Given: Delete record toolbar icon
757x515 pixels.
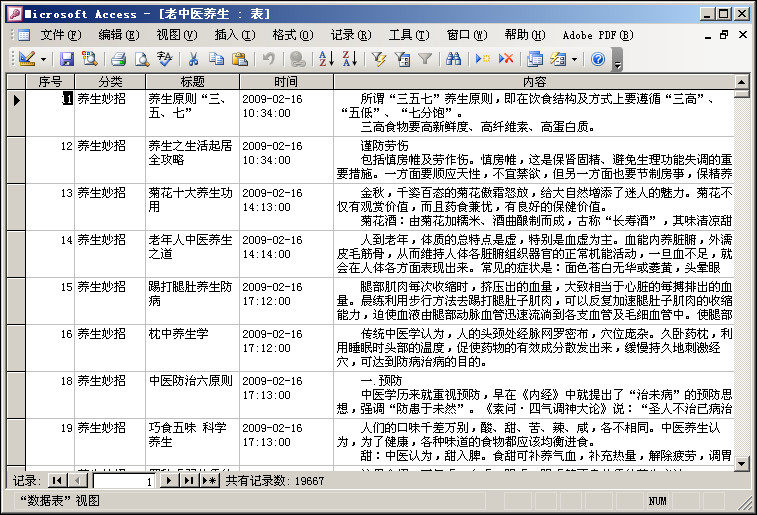Looking at the screenshot, I should pyautogui.click(x=506, y=59).
